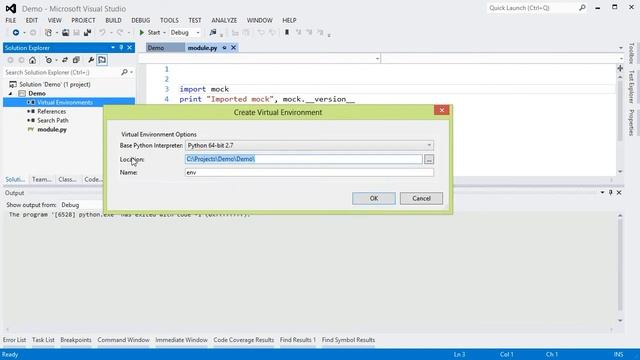Toggle Preview Selected Items in Solution Explorer
The width and height of the screenshot is (640, 360).
[x=102, y=60]
